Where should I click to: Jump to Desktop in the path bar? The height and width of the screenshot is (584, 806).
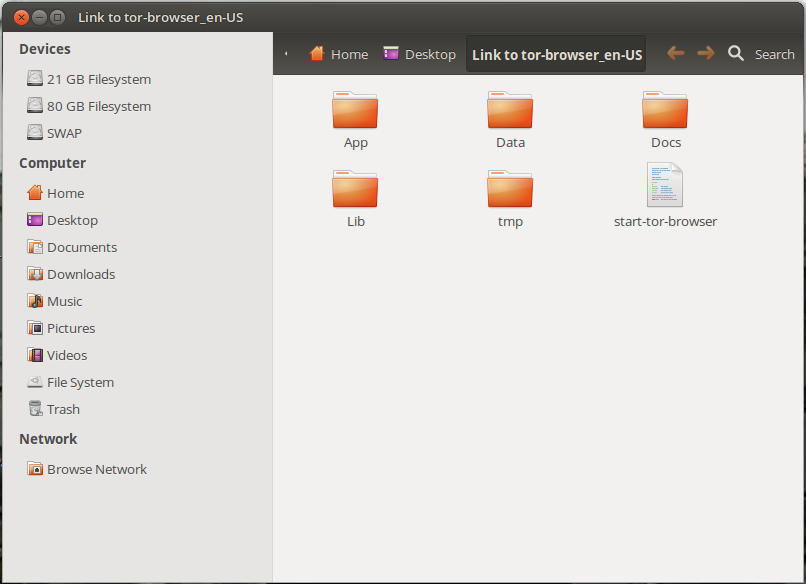coord(419,53)
